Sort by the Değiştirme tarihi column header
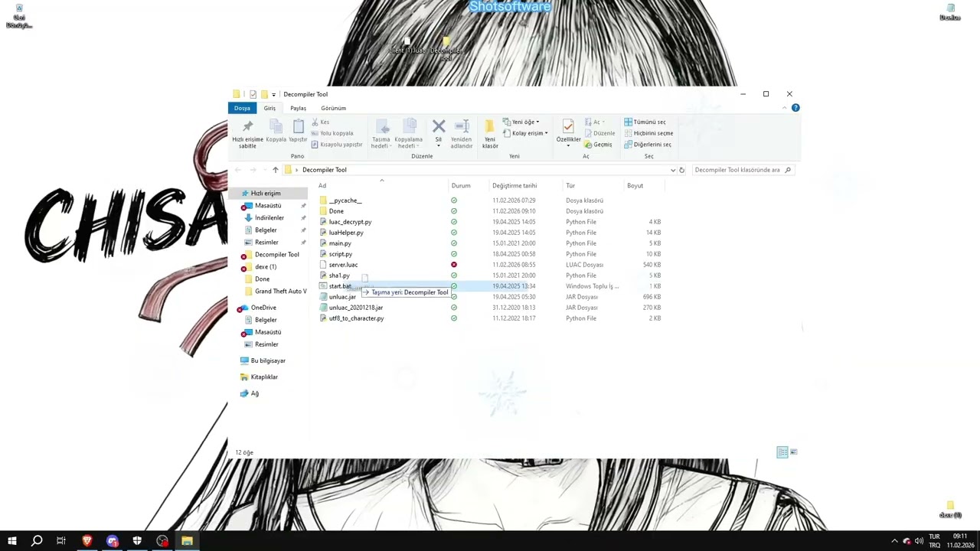Screen dimensions: 980x551 514,185
